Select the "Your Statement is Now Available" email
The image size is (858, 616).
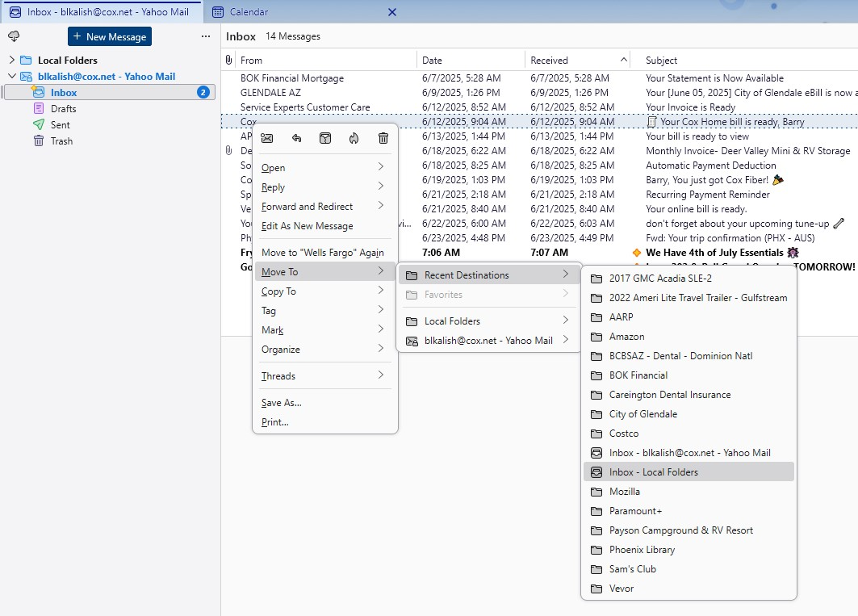(x=539, y=78)
